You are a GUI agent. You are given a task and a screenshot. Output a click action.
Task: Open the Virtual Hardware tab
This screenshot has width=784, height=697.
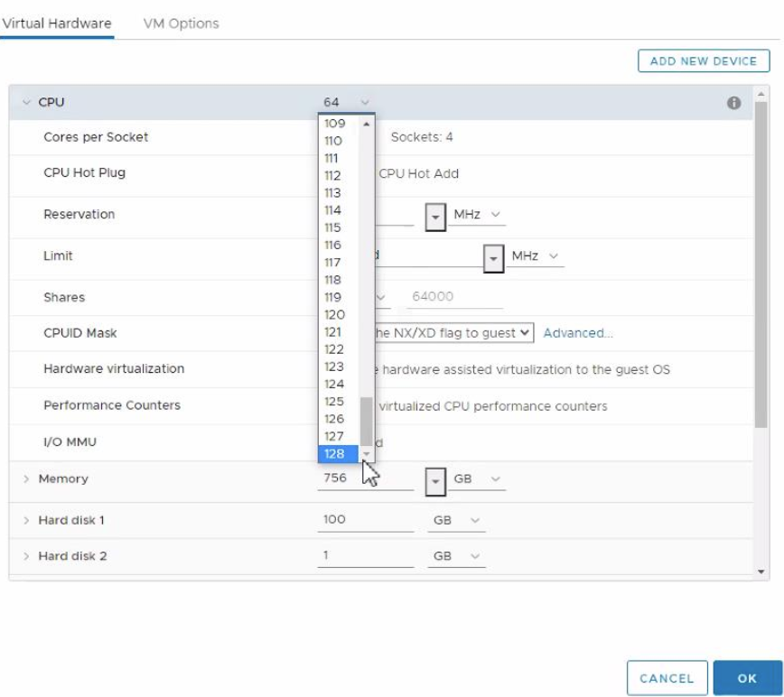tap(56, 23)
